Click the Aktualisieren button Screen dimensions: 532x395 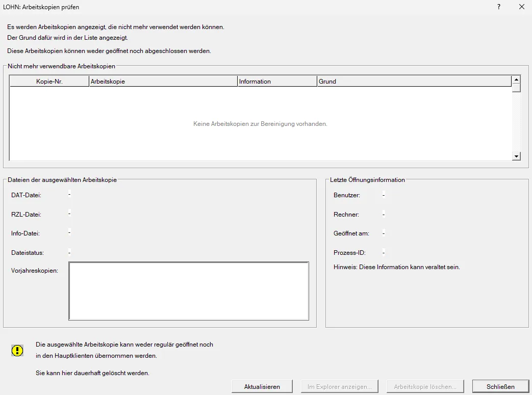click(262, 386)
